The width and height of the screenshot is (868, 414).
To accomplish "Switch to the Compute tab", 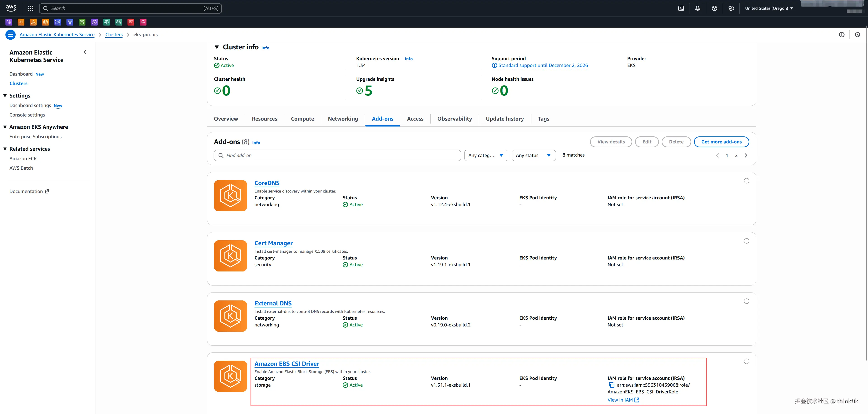I will [302, 119].
